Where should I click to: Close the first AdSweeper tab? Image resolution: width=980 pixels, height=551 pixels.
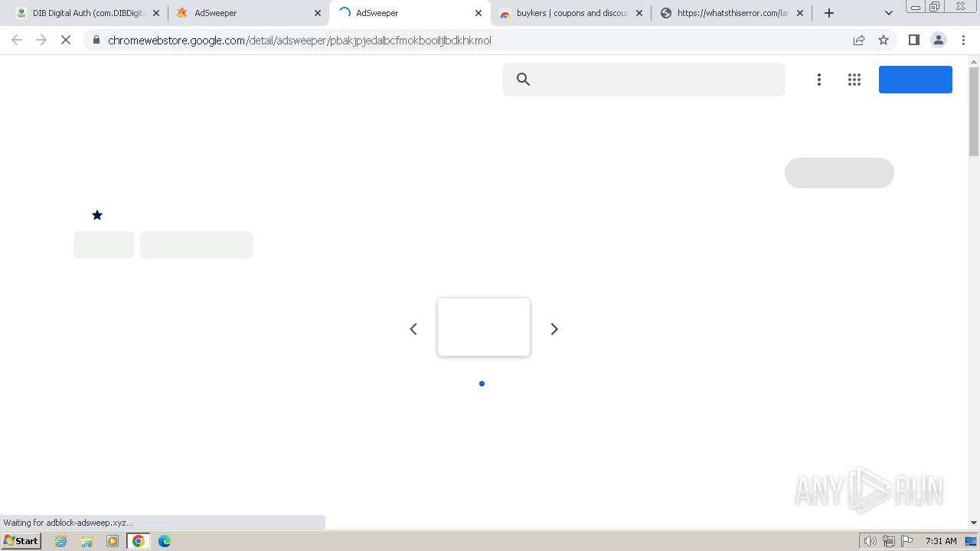point(318,13)
